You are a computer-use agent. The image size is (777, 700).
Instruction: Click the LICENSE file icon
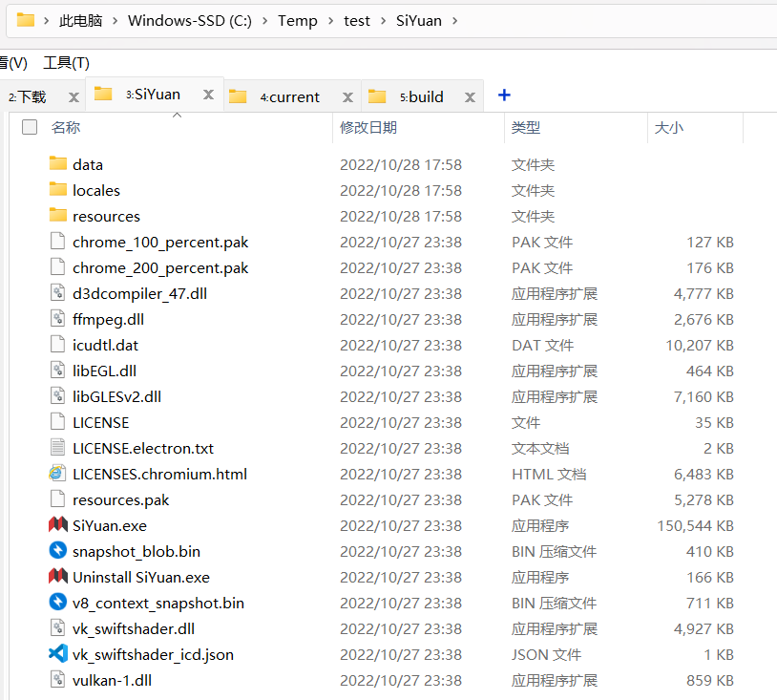(x=58, y=422)
